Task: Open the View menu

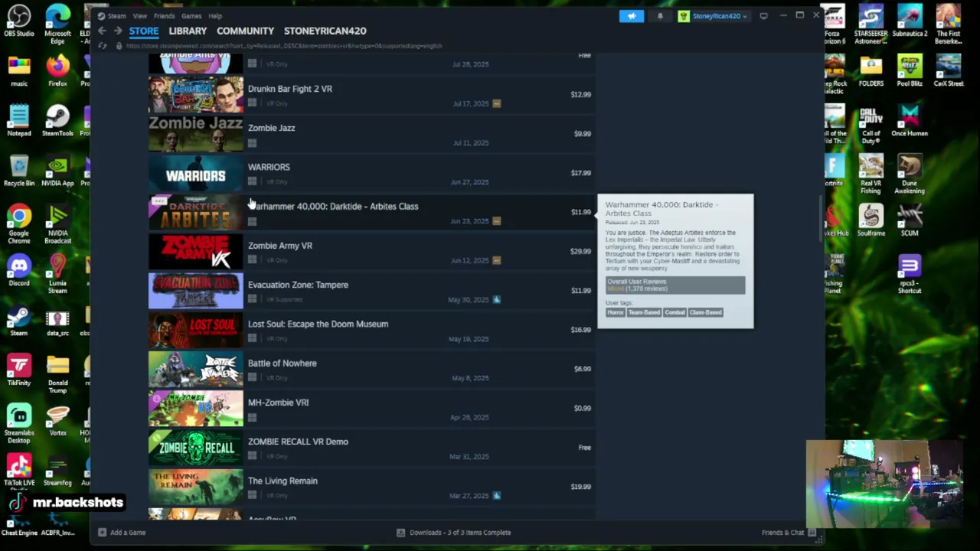Action: click(x=139, y=16)
